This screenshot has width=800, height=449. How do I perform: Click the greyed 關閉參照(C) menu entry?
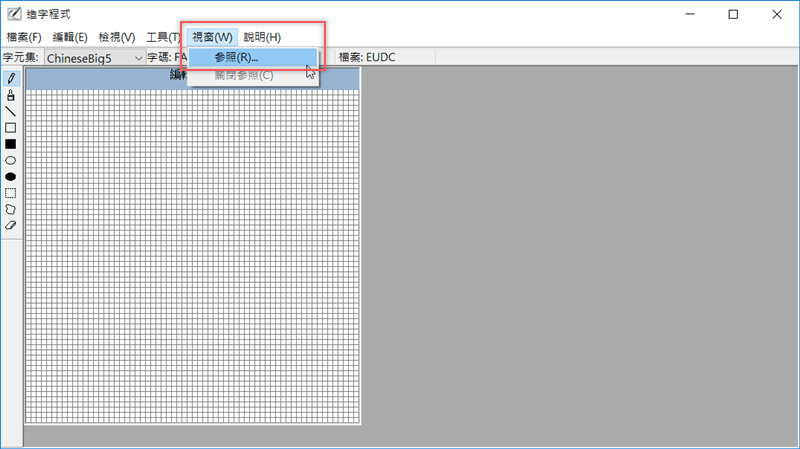253,76
